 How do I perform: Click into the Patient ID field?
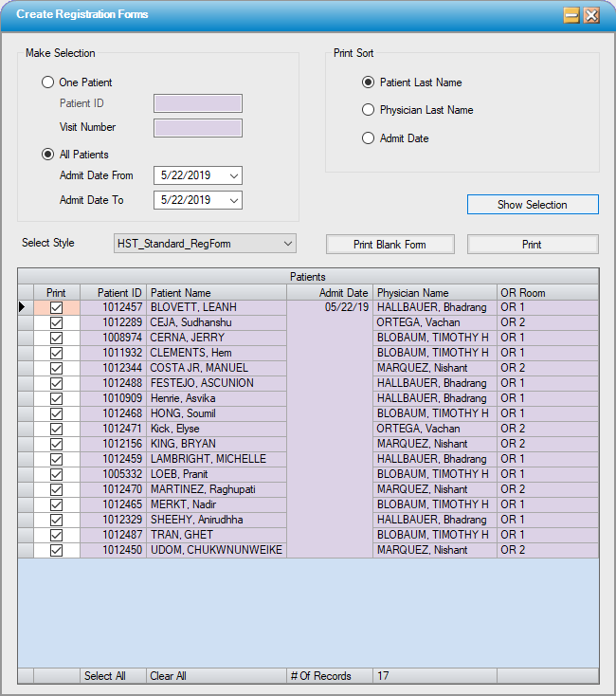click(x=198, y=103)
